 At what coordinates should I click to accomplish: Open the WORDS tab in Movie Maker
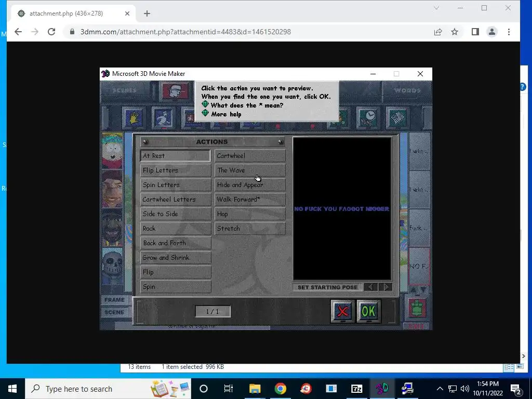(407, 90)
